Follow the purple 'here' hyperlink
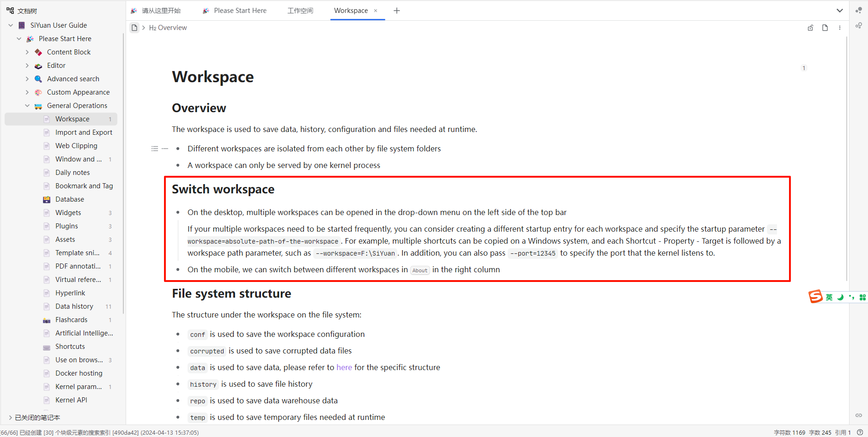Image resolution: width=868 pixels, height=437 pixels. (x=344, y=367)
